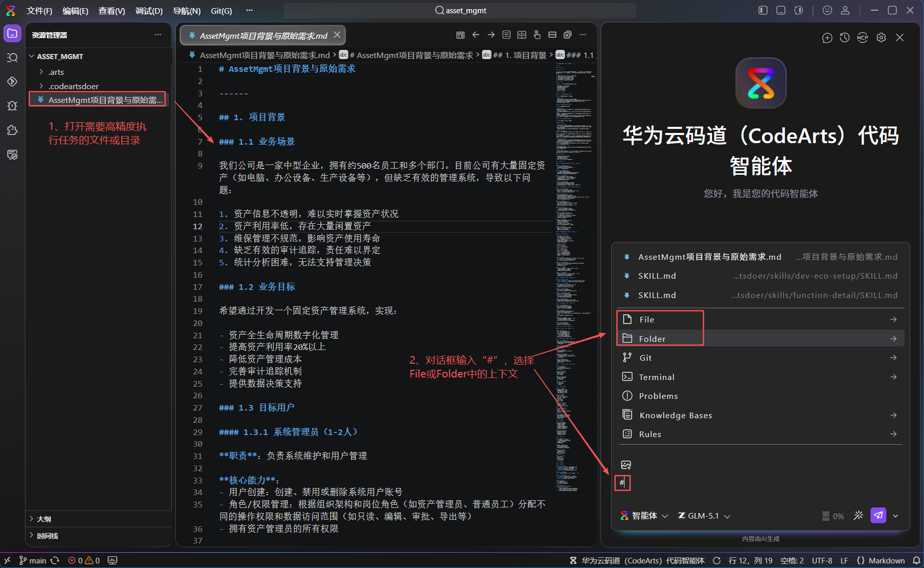Screen dimensions: 924x568
Task: Close the AssetMgmt markdown editor tab
Action: (337, 35)
